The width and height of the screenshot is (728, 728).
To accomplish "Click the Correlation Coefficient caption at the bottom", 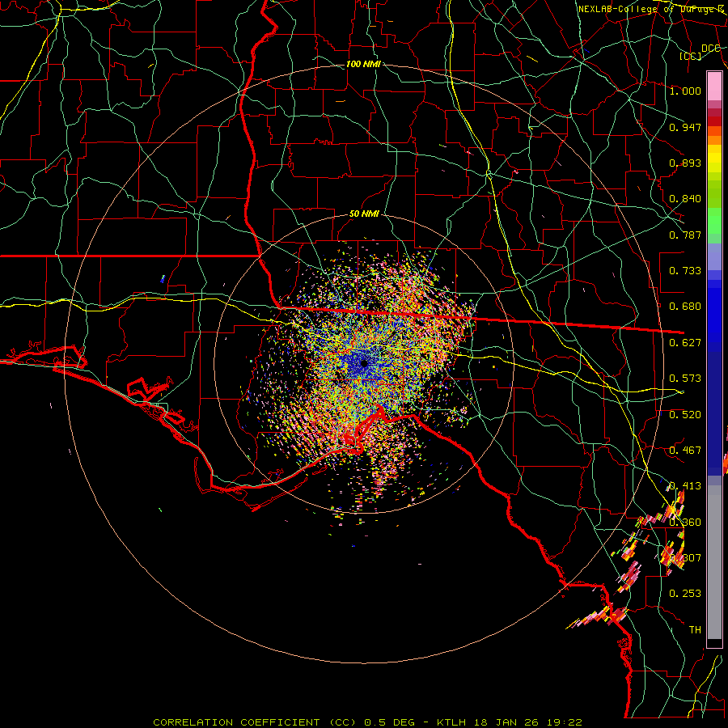I will [x=367, y=722].
